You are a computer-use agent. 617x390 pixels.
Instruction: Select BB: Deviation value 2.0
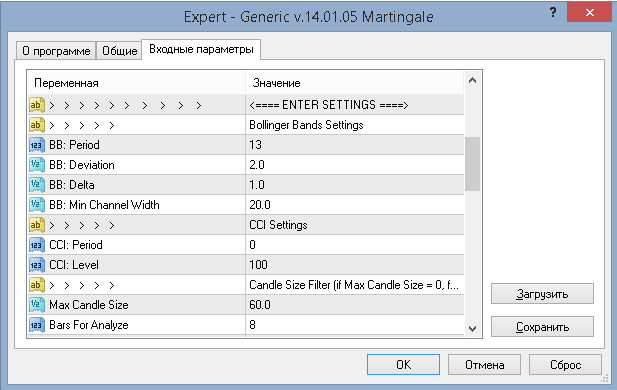(257, 165)
